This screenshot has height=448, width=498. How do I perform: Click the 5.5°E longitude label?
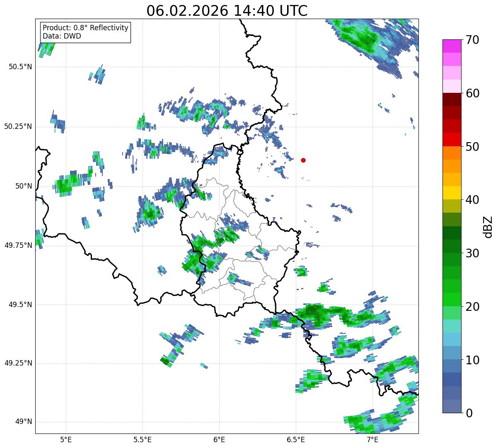(143, 439)
